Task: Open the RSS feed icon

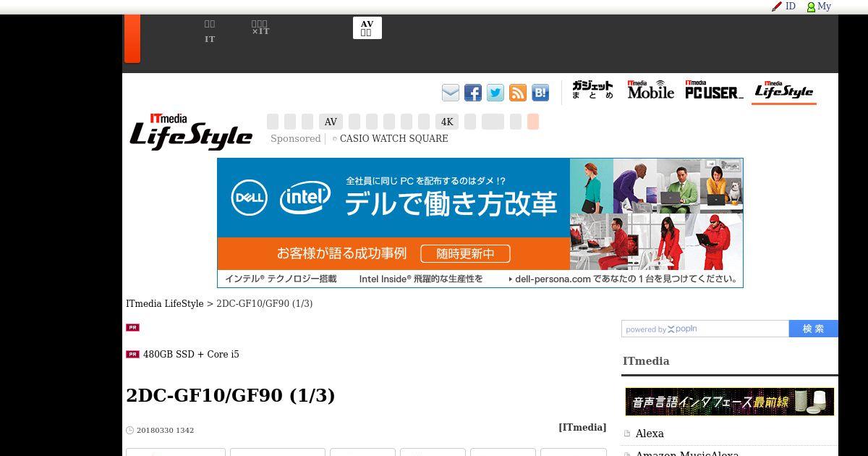Action: (518, 93)
